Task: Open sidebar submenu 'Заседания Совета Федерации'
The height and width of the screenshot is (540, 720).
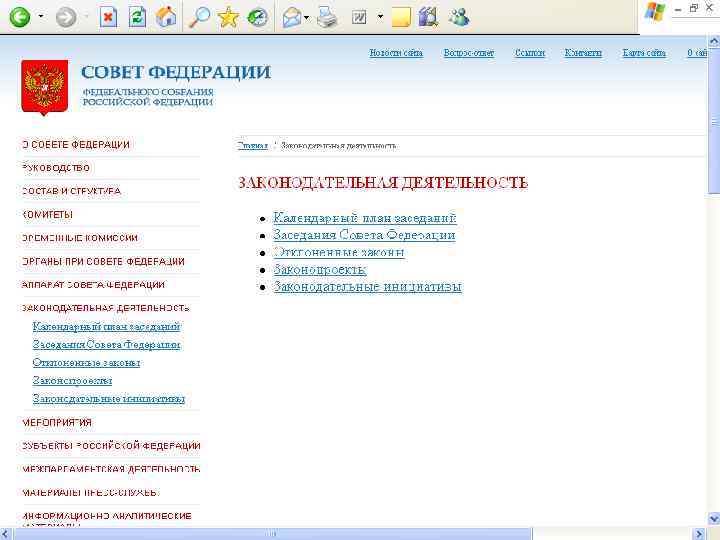Action: point(107,345)
